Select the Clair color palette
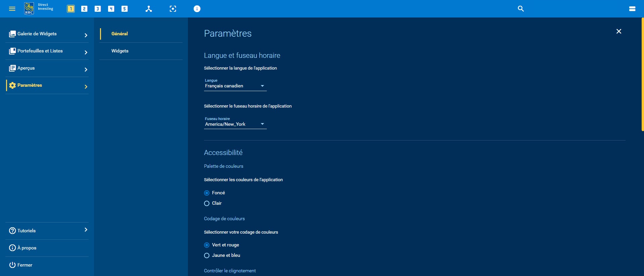This screenshot has height=276, width=644. tap(207, 203)
